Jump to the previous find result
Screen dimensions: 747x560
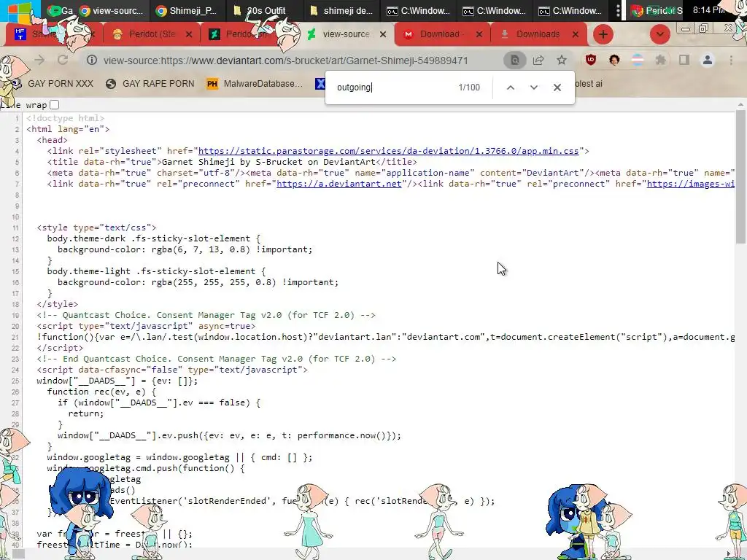(x=510, y=87)
